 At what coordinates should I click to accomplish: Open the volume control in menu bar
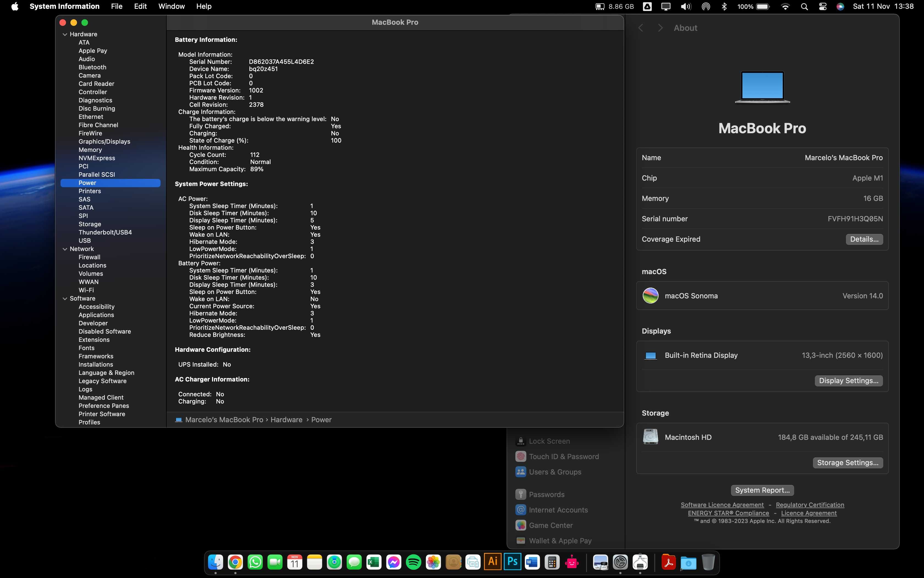[686, 7]
